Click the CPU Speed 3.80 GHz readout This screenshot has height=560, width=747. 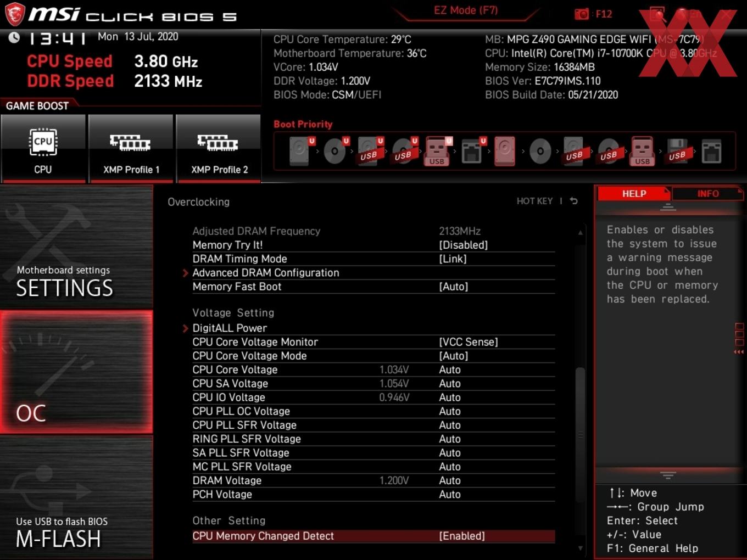(112, 61)
